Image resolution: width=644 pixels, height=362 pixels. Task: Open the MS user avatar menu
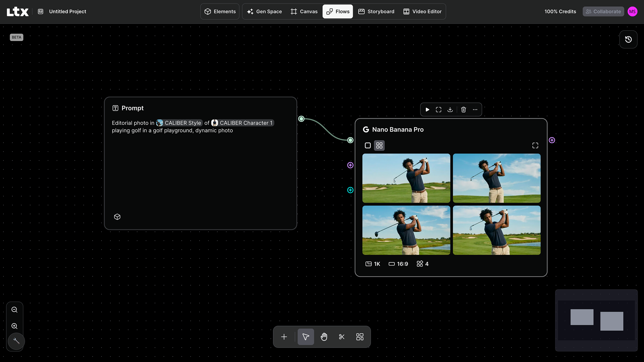point(632,11)
